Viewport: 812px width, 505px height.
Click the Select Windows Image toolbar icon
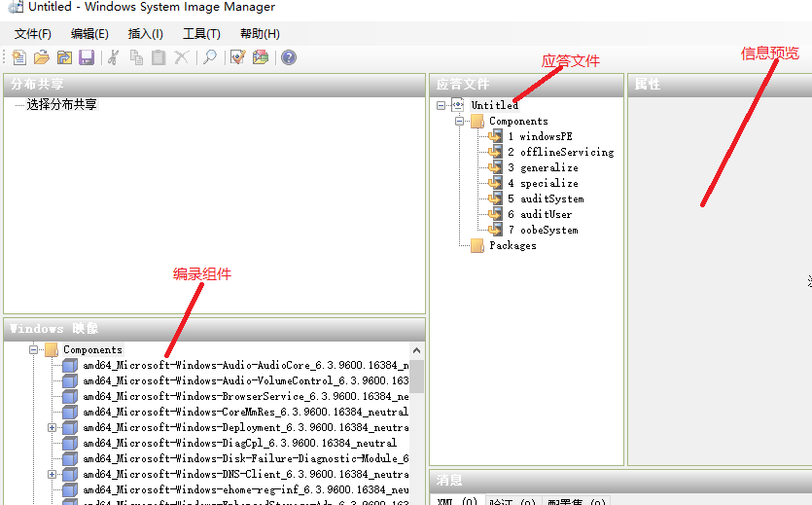[64, 57]
